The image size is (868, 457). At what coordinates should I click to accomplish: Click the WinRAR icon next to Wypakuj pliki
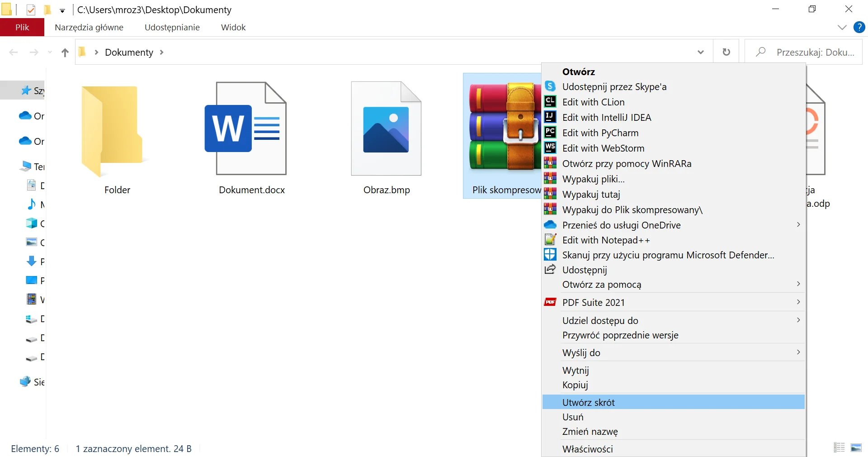(550, 178)
